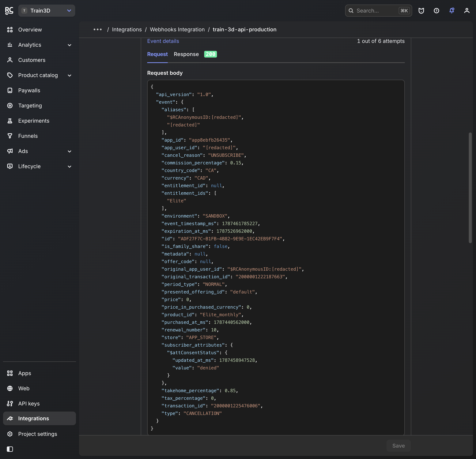Viewport: 476px width, 459px height.
Task: Click the Paywalls icon
Action: coord(10,90)
